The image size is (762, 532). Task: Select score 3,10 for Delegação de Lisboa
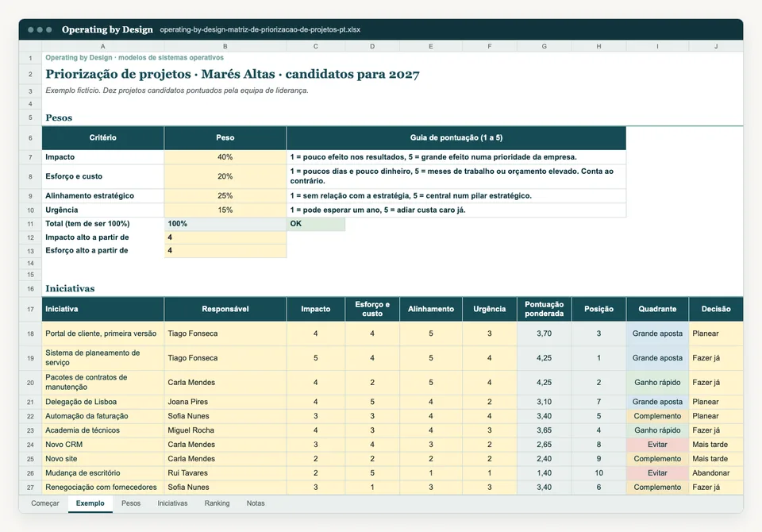(545, 402)
